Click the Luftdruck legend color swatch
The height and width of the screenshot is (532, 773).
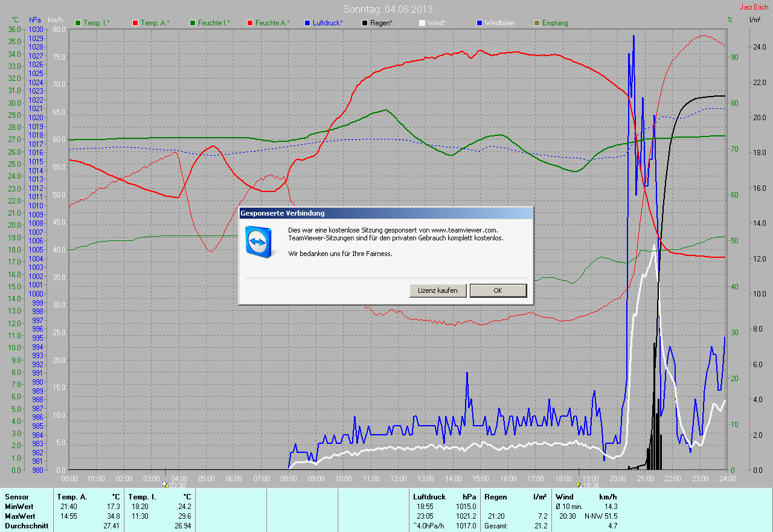[308, 23]
